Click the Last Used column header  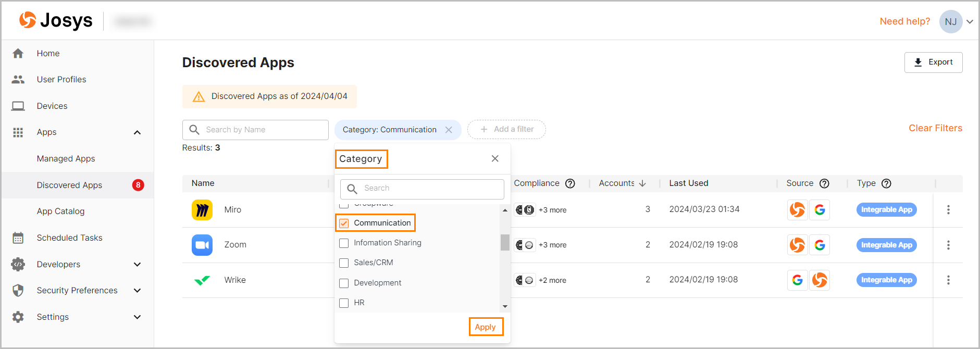click(688, 183)
